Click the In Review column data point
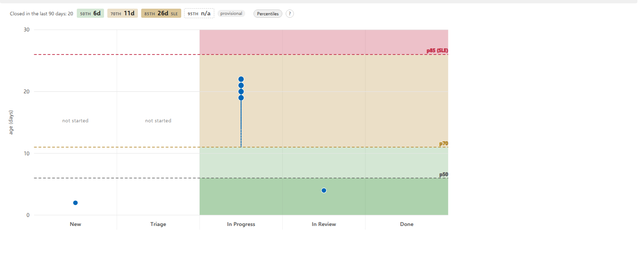 (324, 190)
